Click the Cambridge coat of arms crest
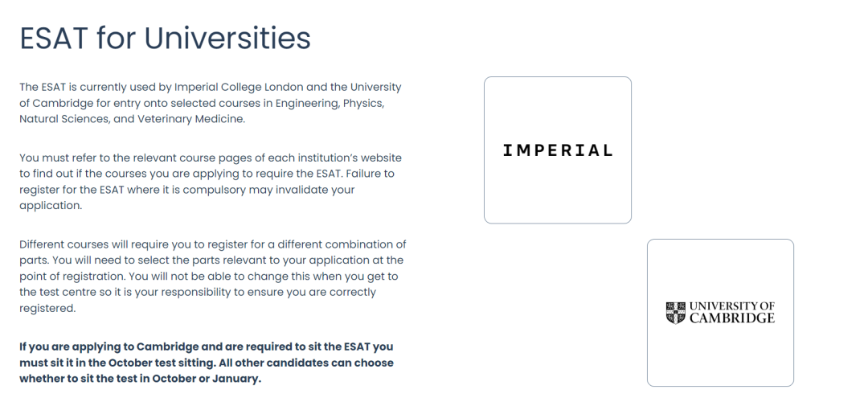The width and height of the screenshot is (868, 406). 675,313
